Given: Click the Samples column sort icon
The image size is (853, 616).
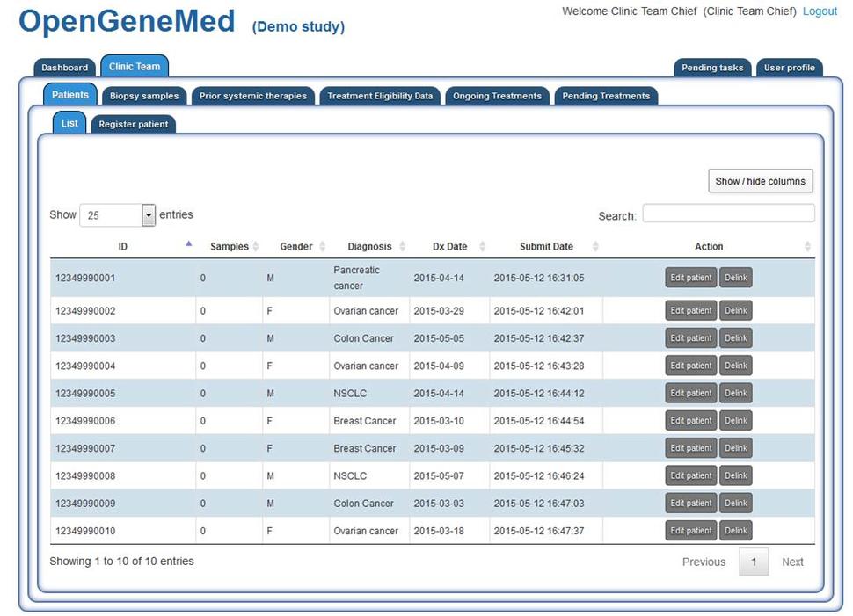Looking at the screenshot, I should [x=256, y=247].
